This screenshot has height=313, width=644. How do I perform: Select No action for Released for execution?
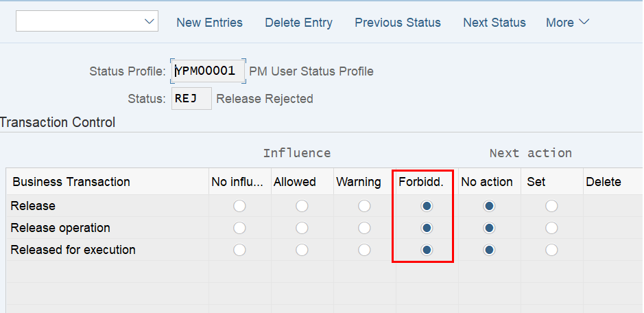tap(489, 250)
